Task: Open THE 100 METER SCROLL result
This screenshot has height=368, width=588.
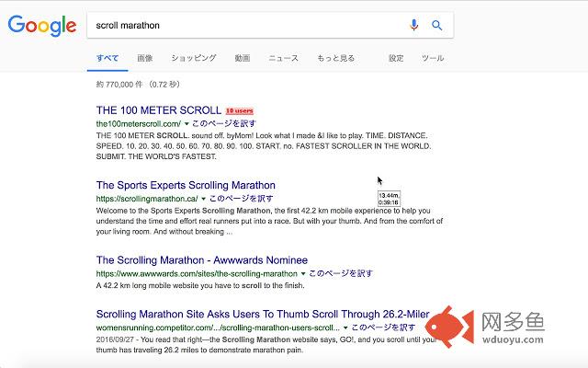Action: [x=159, y=110]
